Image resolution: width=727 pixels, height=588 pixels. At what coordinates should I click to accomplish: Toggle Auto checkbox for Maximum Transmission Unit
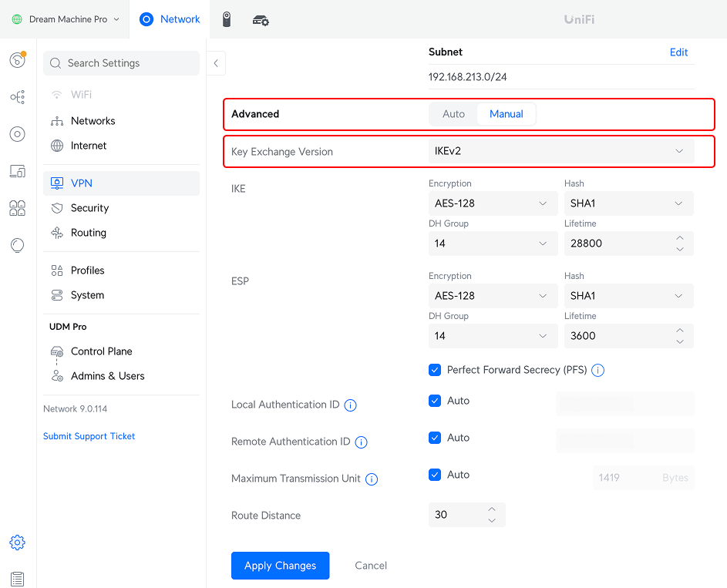point(435,475)
